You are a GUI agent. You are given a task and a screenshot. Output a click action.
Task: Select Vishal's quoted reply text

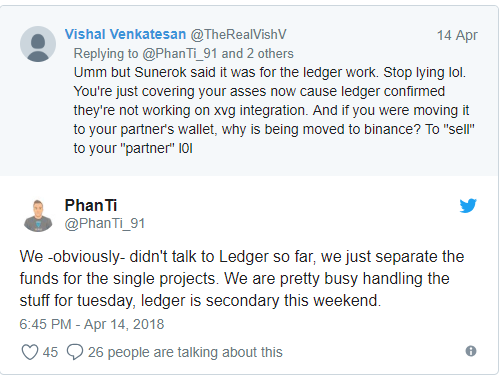(x=274, y=110)
